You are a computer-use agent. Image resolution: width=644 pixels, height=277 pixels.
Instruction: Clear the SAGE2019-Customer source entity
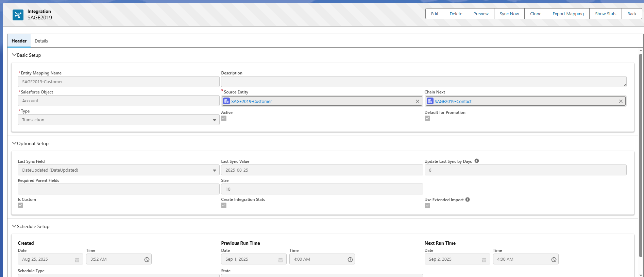pos(417,101)
